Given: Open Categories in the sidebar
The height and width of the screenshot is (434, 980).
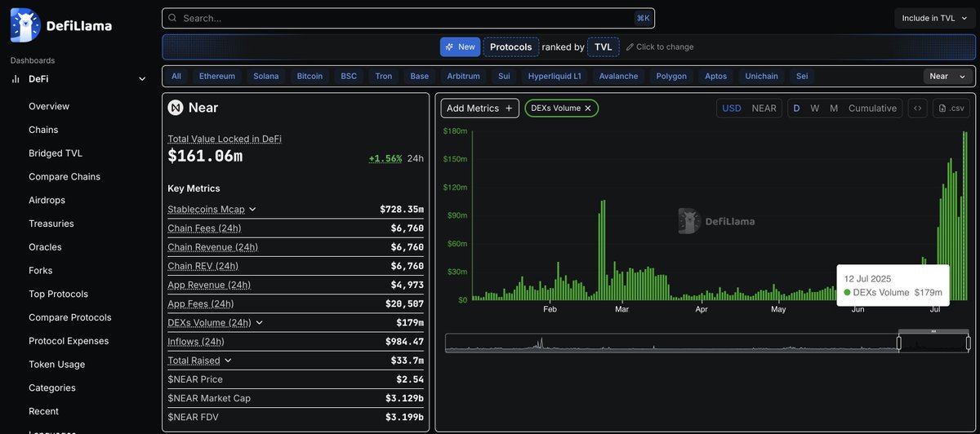Looking at the screenshot, I should (x=52, y=387).
